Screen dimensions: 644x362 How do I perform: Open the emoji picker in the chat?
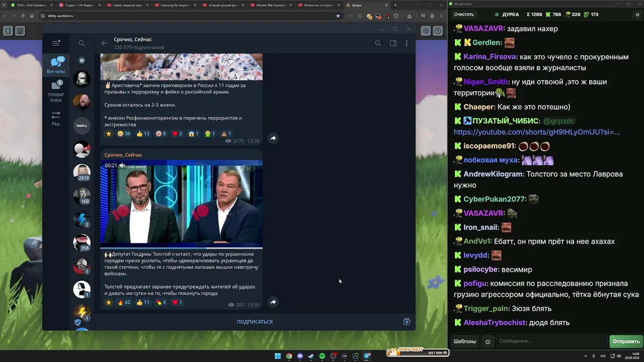point(488,342)
